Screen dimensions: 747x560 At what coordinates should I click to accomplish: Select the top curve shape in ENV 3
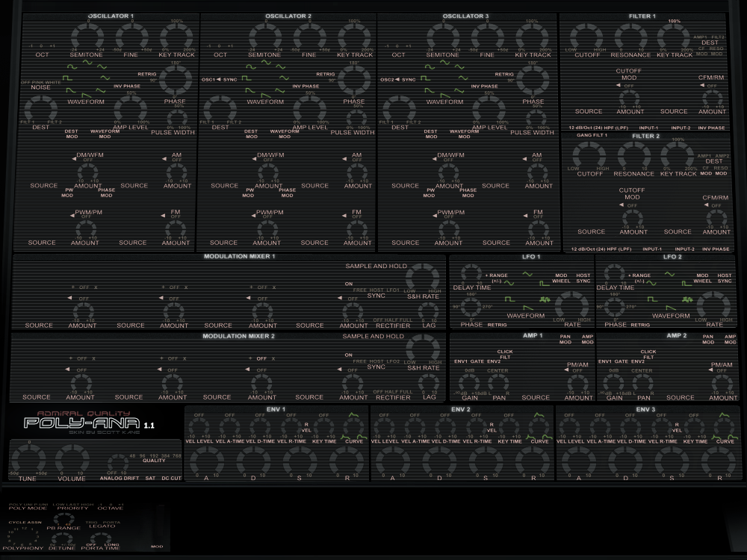pyautogui.click(x=724, y=415)
